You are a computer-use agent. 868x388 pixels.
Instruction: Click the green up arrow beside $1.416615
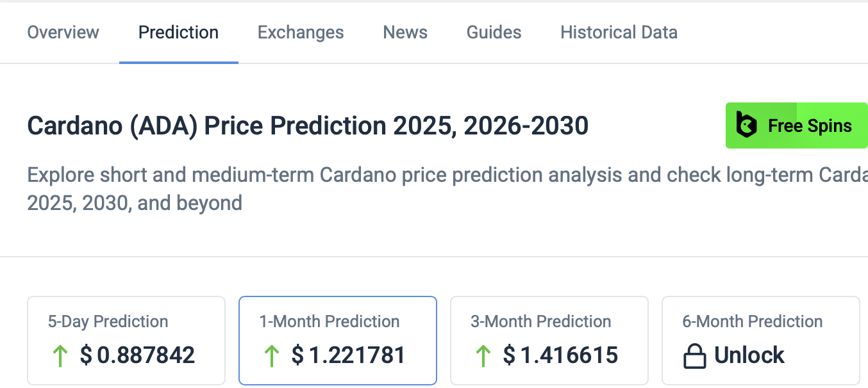483,355
